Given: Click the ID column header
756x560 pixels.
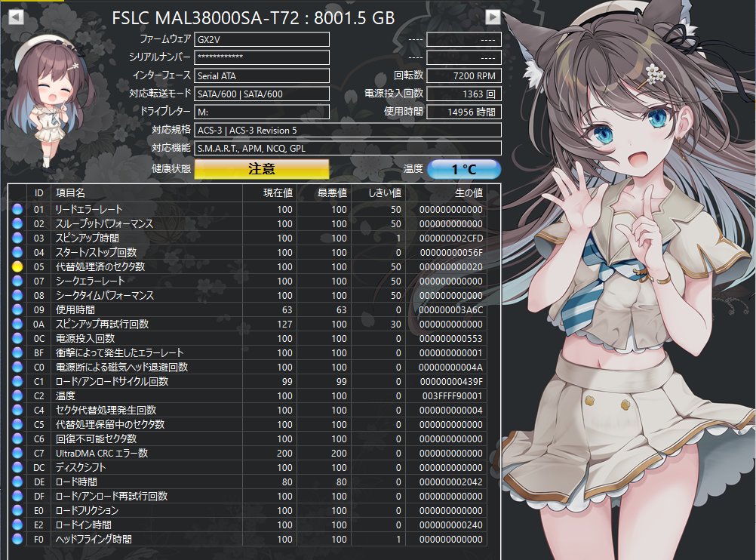Looking at the screenshot, I should pyautogui.click(x=38, y=193).
